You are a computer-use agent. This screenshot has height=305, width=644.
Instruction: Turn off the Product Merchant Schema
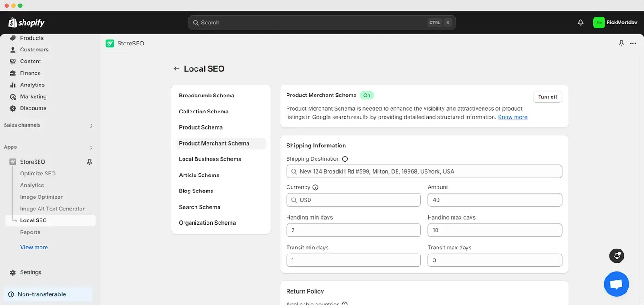click(x=547, y=97)
